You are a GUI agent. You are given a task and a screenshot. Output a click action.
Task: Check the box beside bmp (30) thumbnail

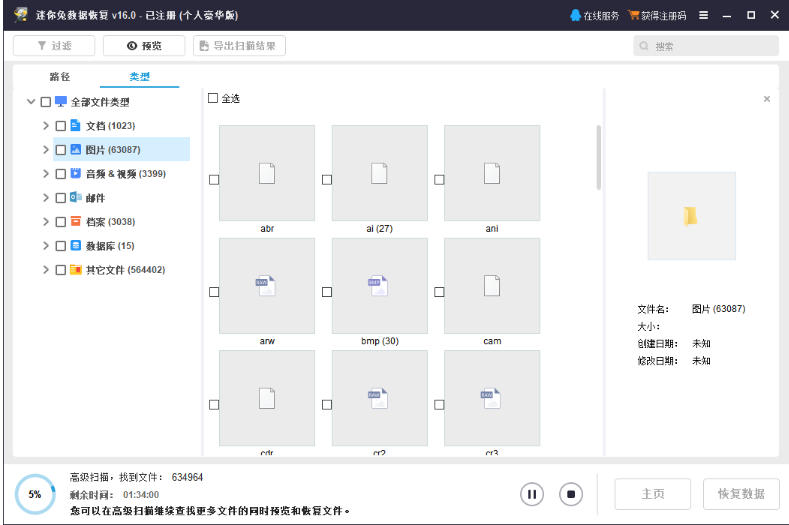pyautogui.click(x=327, y=292)
